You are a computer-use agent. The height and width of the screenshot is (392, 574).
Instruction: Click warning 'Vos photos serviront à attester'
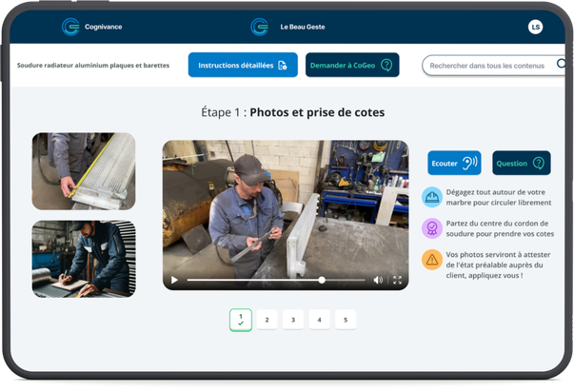click(x=498, y=265)
